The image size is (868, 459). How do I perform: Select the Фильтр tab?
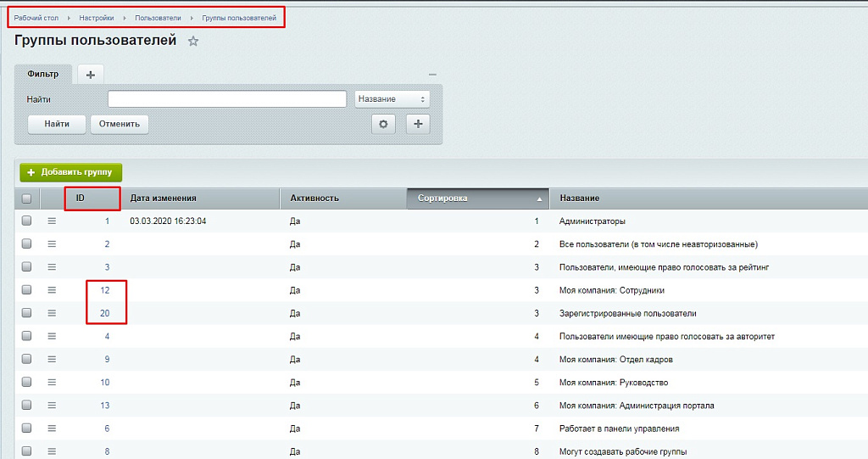coord(43,75)
